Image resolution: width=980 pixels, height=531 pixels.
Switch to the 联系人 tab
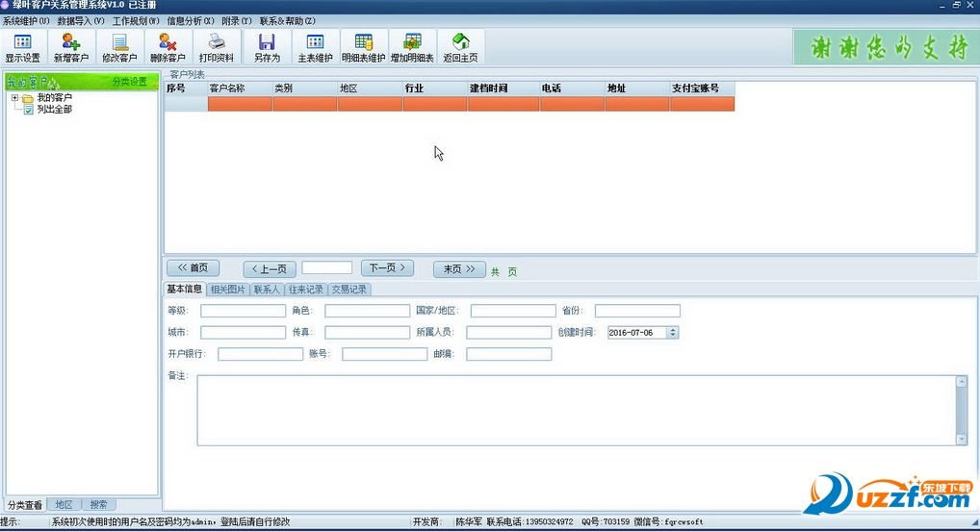[267, 290]
